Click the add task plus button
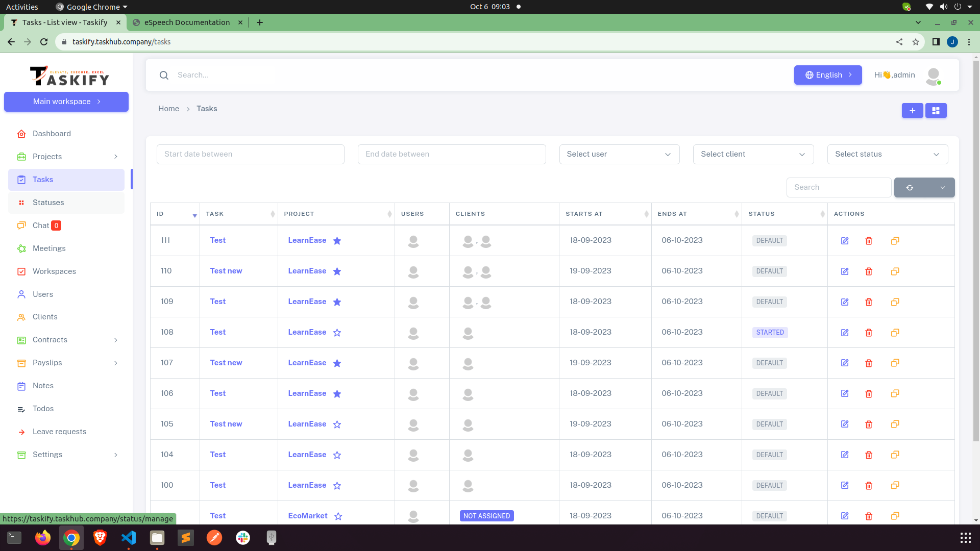 tap(912, 111)
